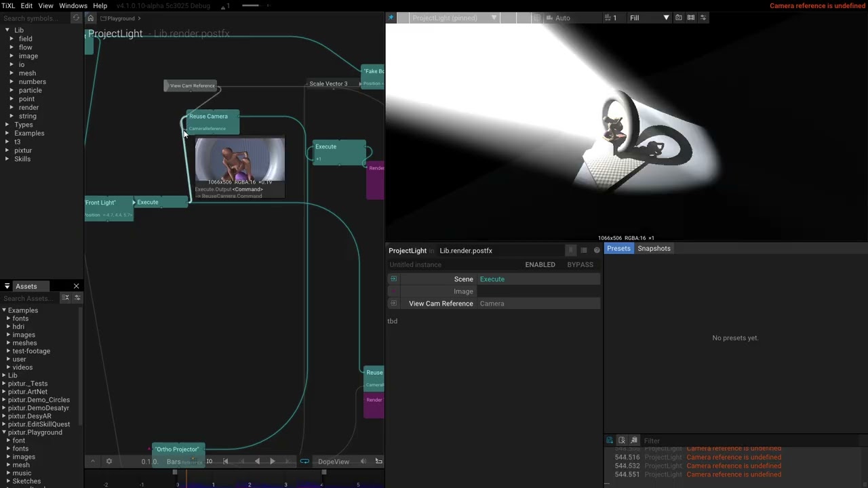
Task: Click the camera snapshot icon in viewer toolbar
Action: tap(679, 18)
